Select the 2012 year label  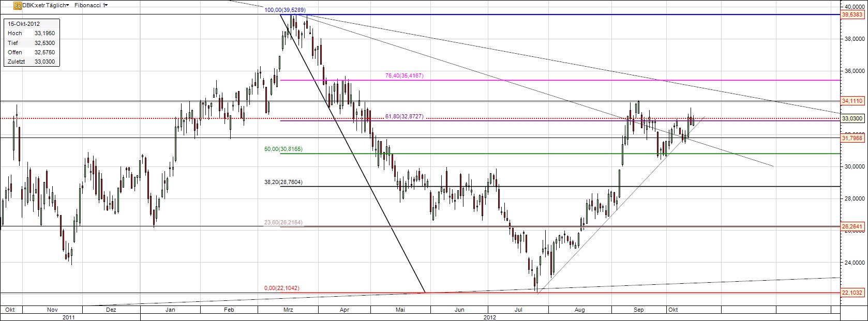(490, 316)
